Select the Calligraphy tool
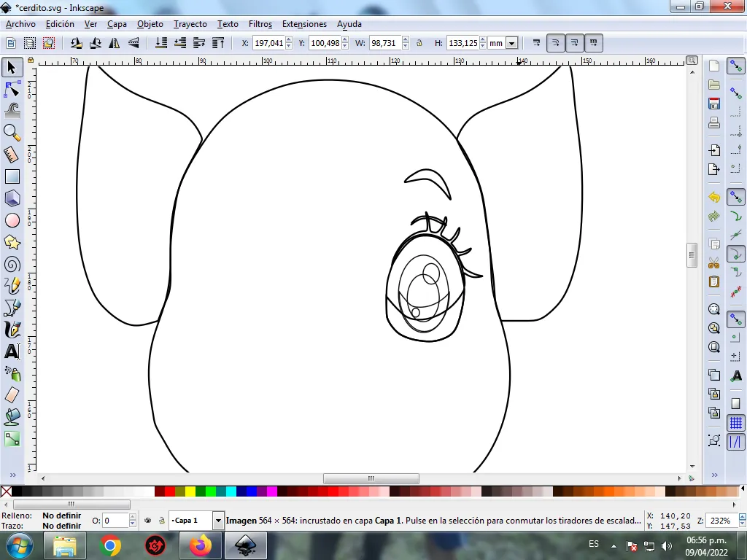This screenshot has width=747, height=560. 12,330
